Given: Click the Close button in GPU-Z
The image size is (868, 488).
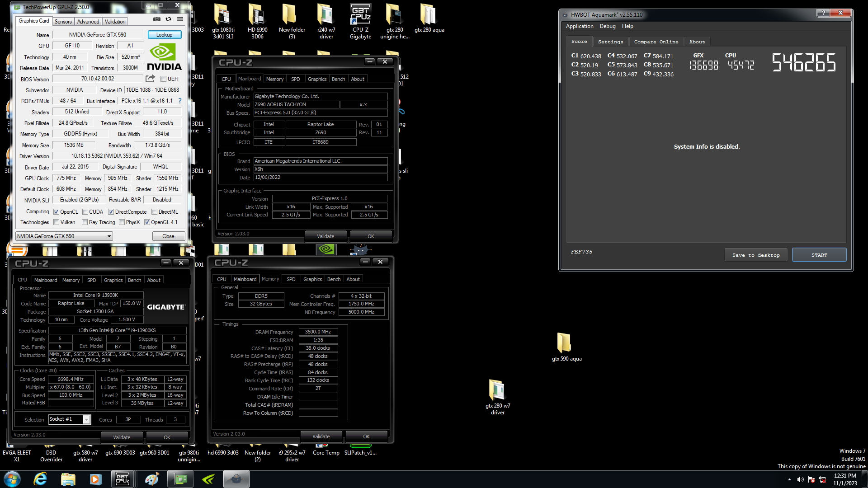Looking at the screenshot, I should tap(168, 236).
